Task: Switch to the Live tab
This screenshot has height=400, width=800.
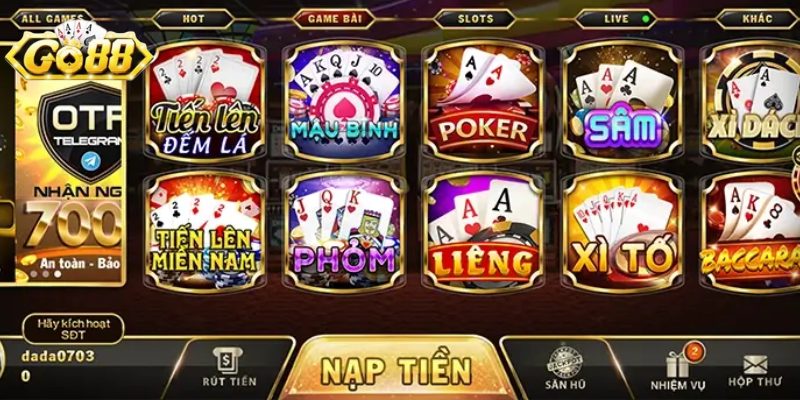Action: pos(616,19)
